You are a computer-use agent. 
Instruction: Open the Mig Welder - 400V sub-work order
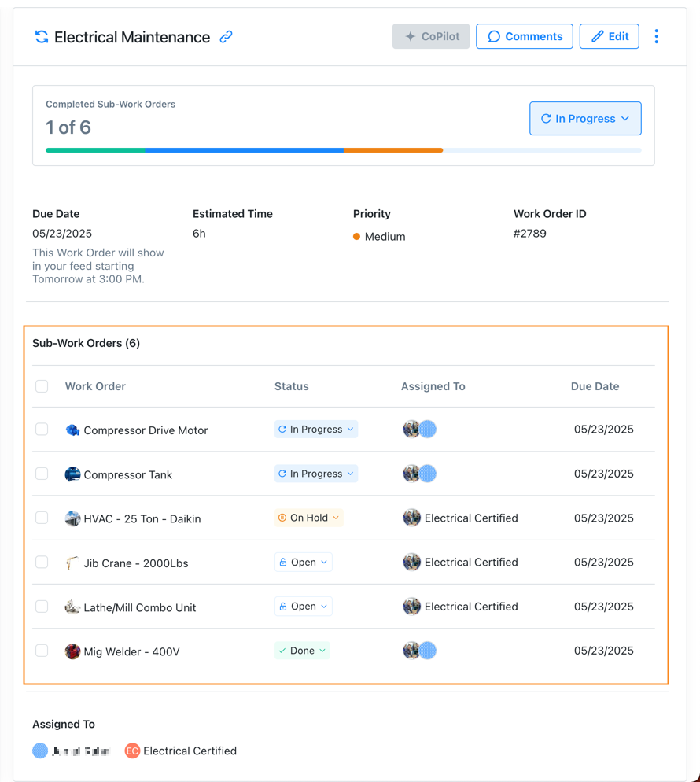131,651
